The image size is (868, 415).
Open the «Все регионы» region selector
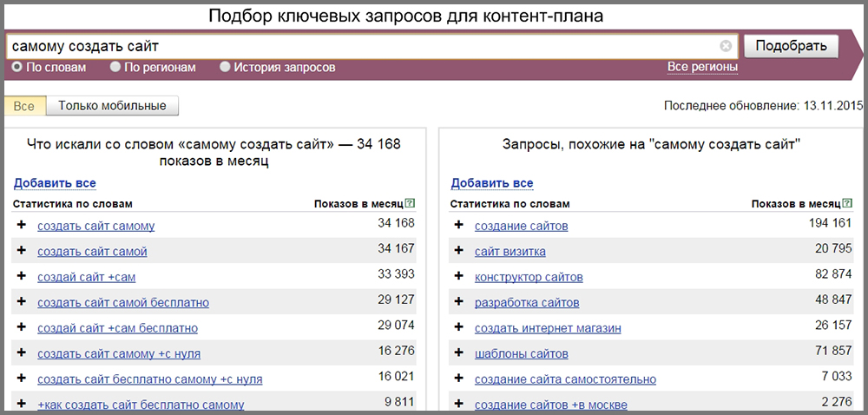(702, 67)
